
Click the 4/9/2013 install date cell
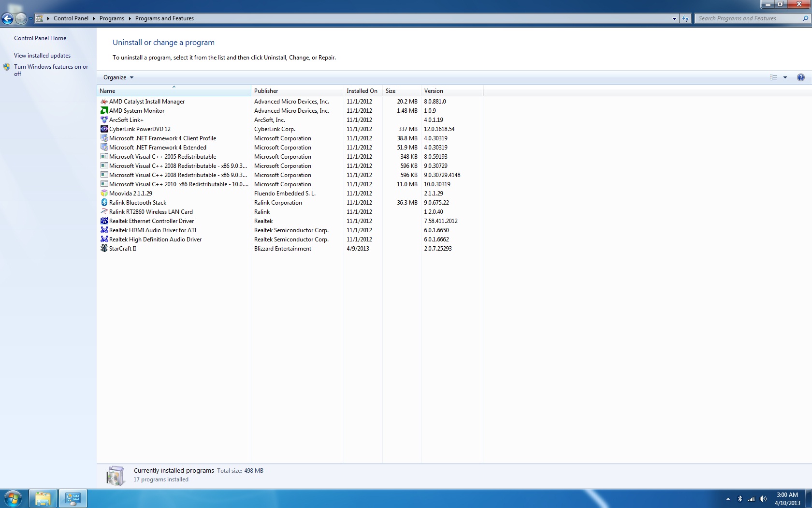point(358,249)
